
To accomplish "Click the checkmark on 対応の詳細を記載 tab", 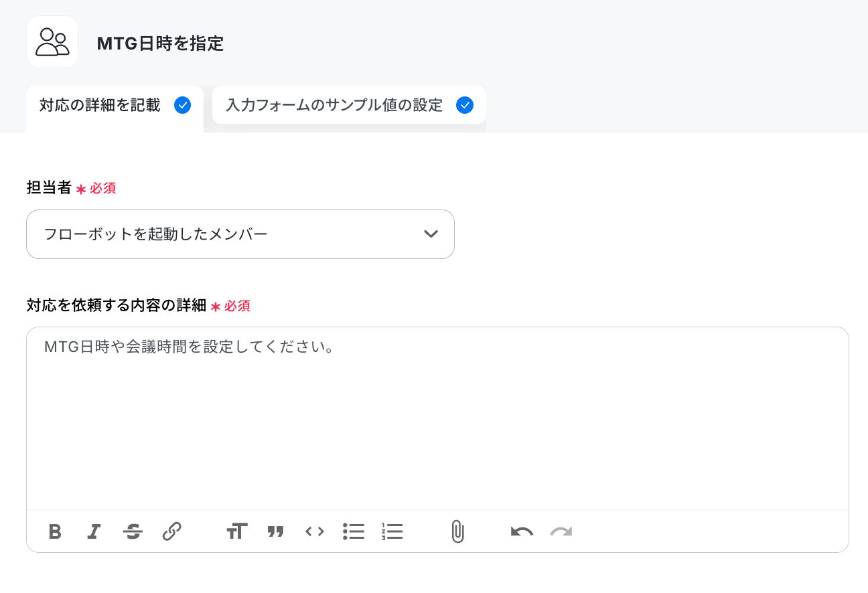I will [182, 105].
